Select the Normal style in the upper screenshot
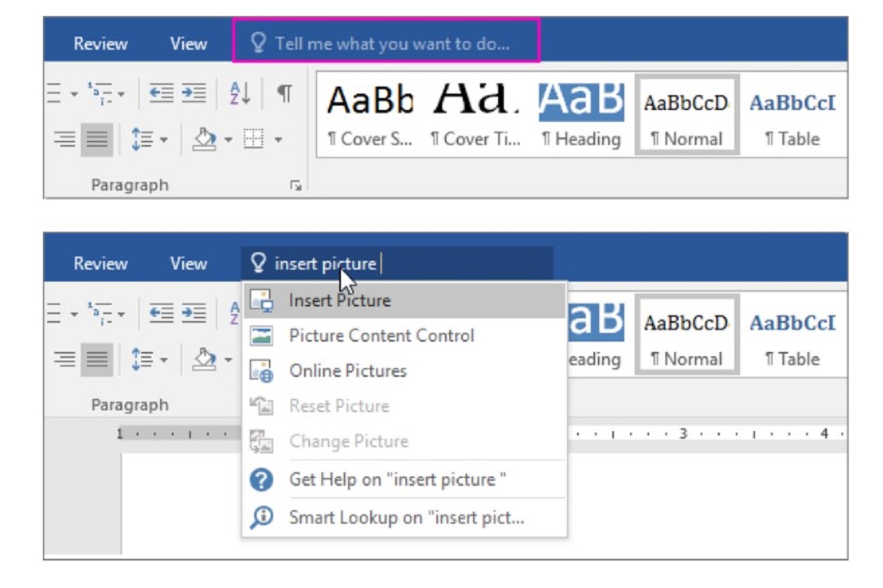 pyautogui.click(x=687, y=115)
